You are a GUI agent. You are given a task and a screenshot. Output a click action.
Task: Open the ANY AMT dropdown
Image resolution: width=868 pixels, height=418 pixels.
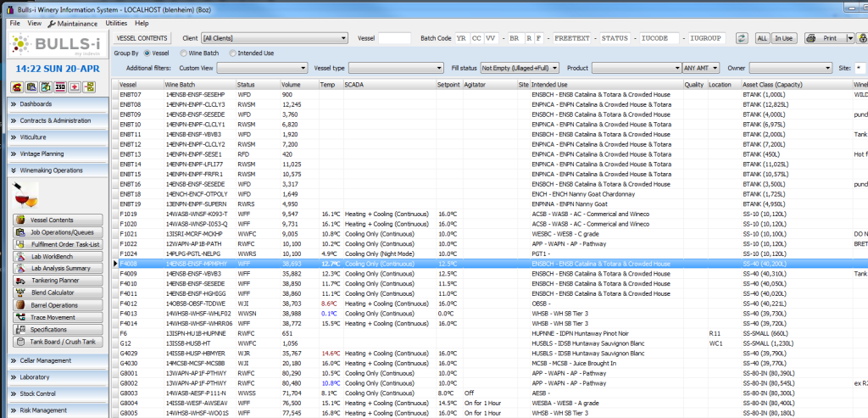pos(701,68)
